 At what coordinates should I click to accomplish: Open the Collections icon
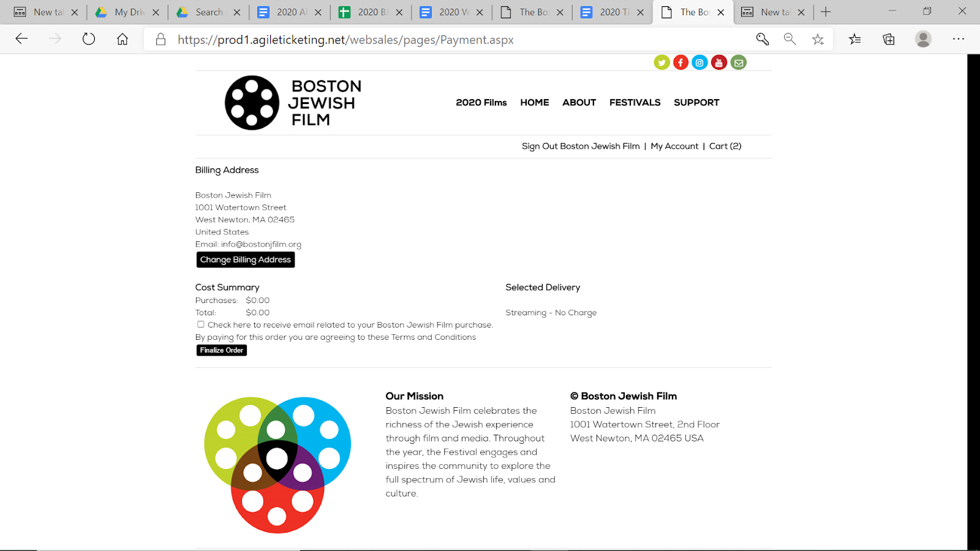pos(889,39)
